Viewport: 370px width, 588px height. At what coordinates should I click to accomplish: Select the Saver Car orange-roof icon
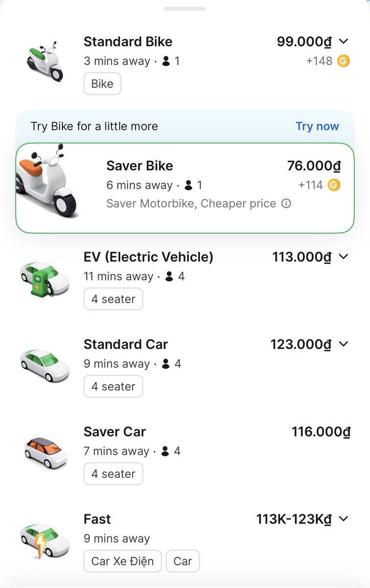pos(46,452)
